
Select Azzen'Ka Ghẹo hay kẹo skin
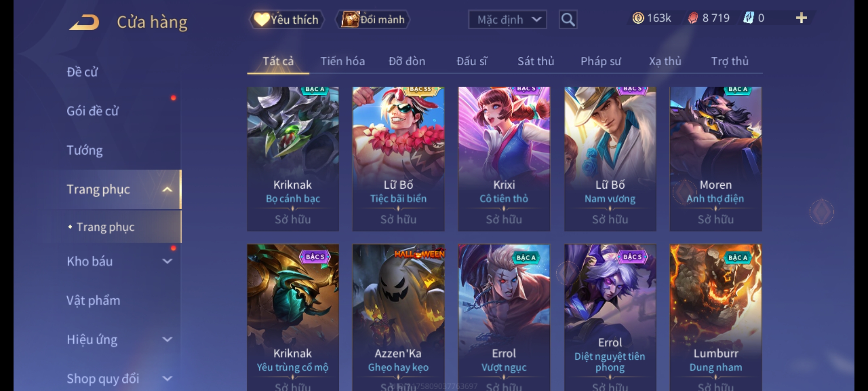tap(398, 318)
